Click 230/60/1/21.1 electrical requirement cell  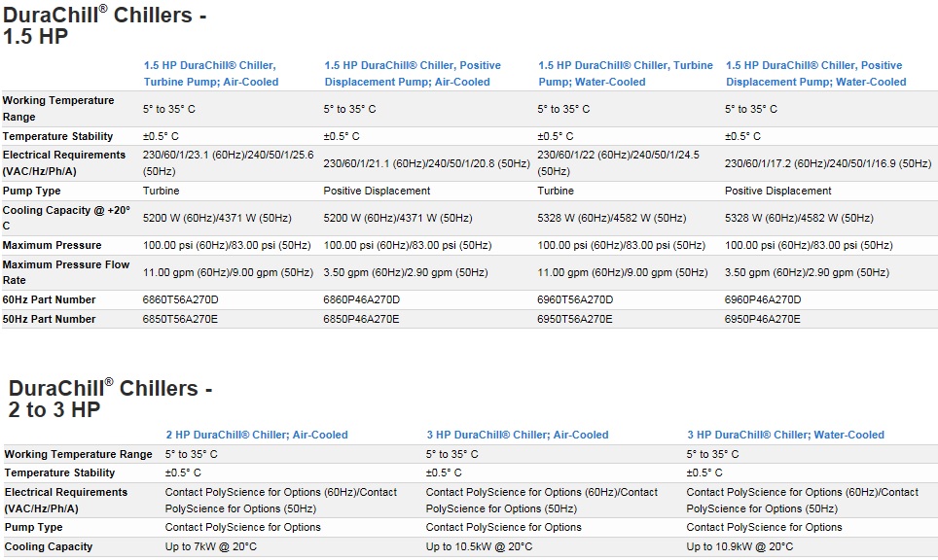click(426, 163)
